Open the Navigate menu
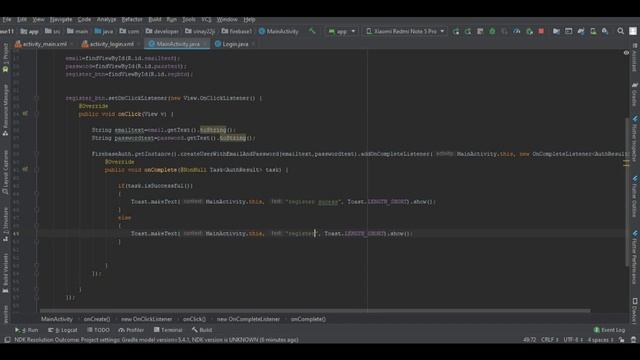Screen dimensions: 640x360 pyautogui.click(x=61, y=20)
